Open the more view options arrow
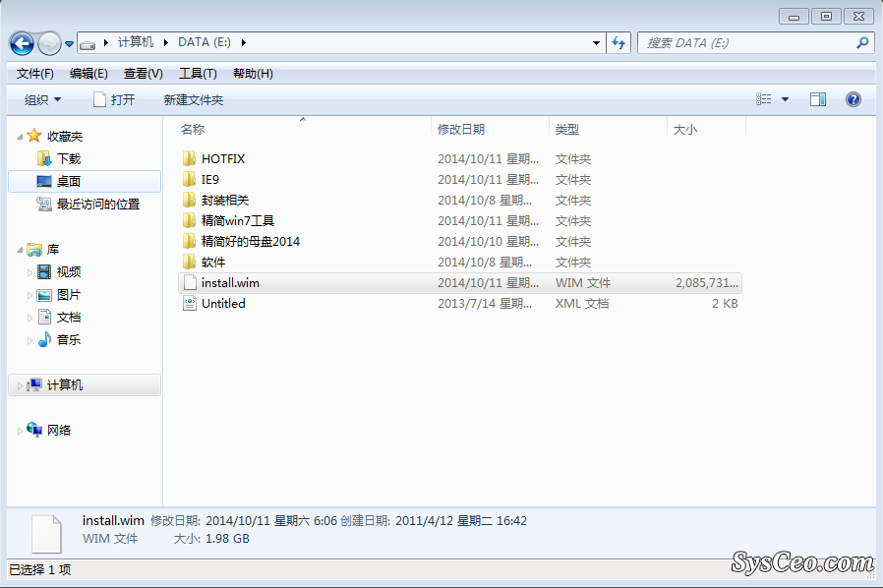Screen dimensions: 883x588 pyautogui.click(x=785, y=99)
